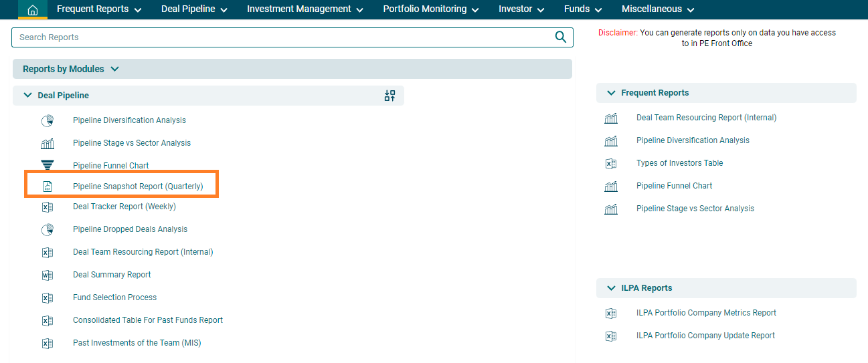Click the funnel icon beside Pipeline Funnel Chart
Viewport: 868px width, 363px height.
48,166
